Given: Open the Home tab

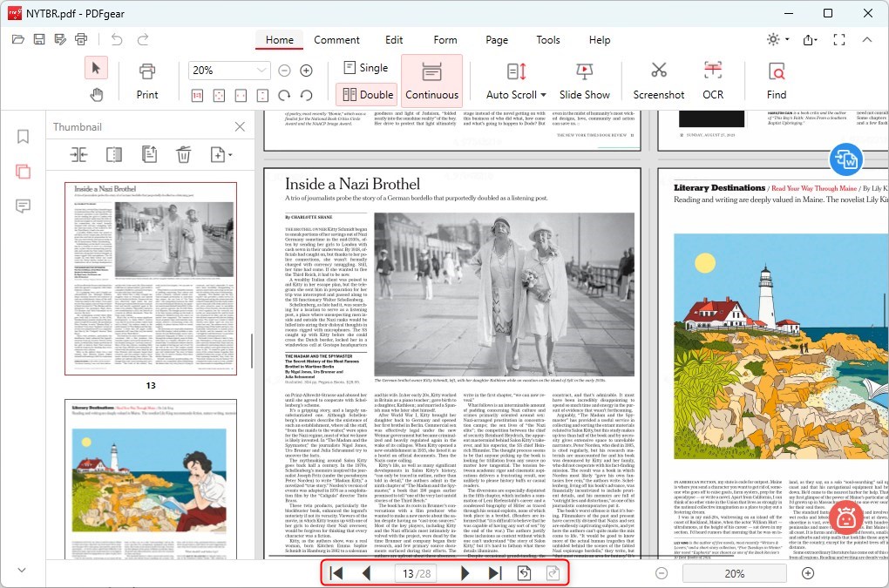Looking at the screenshot, I should 280,40.
